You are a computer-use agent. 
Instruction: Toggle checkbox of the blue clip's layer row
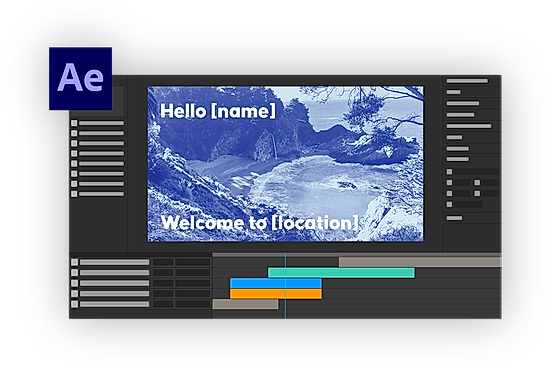[x=74, y=283]
